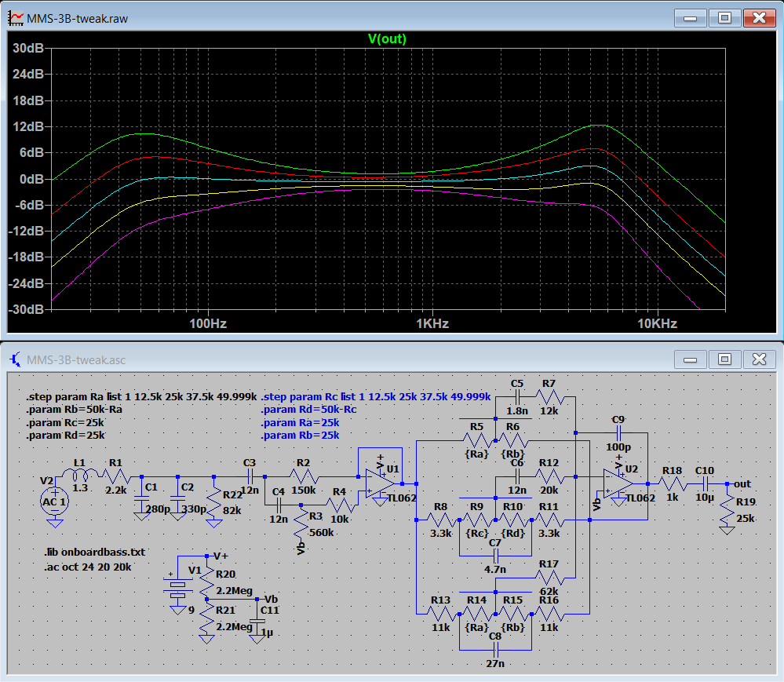Screen dimensions: 784x682
Task: Click resistor R8 symbol
Action: point(440,520)
